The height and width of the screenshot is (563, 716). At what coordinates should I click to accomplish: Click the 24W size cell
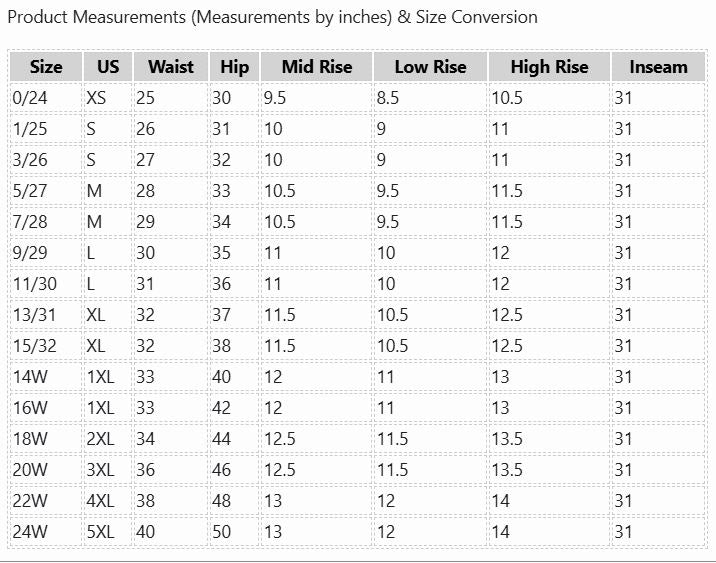point(31,532)
